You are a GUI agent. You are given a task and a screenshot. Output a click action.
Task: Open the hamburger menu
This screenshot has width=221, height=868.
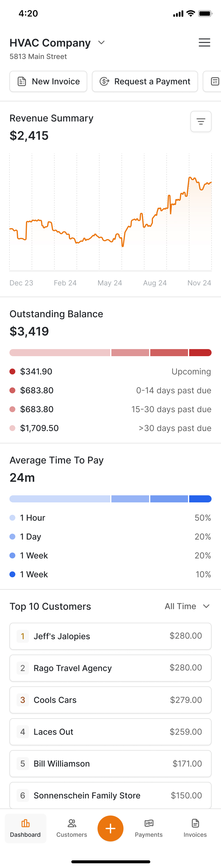click(204, 42)
